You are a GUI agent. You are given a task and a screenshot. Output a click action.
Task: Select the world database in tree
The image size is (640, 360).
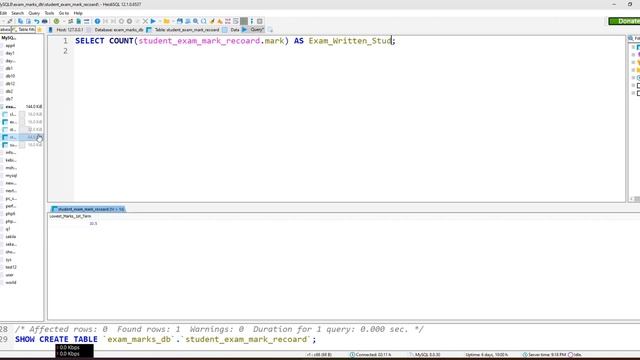tap(11, 282)
